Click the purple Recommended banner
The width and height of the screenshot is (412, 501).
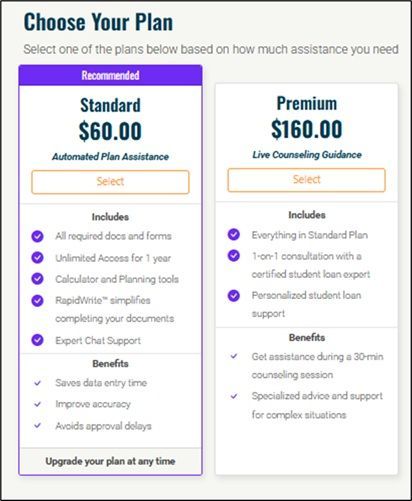(x=110, y=75)
